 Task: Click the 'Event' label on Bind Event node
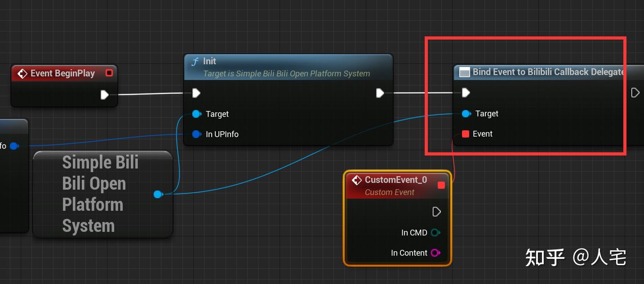(483, 134)
